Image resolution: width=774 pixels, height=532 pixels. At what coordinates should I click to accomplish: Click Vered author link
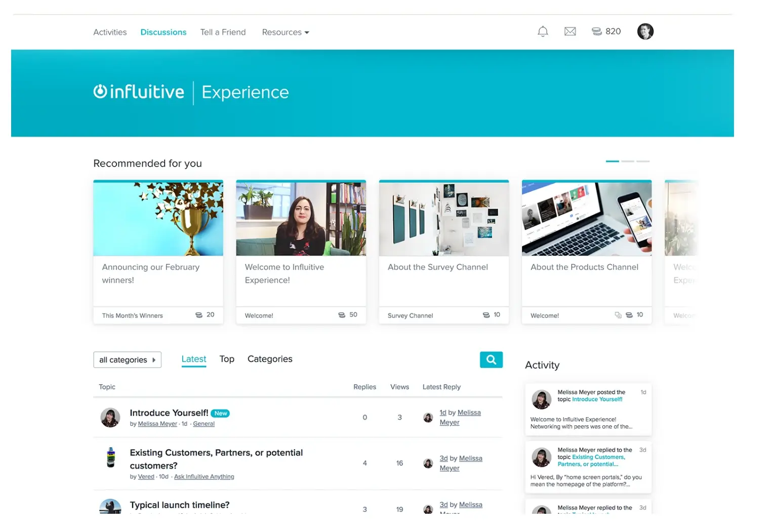coord(146,477)
